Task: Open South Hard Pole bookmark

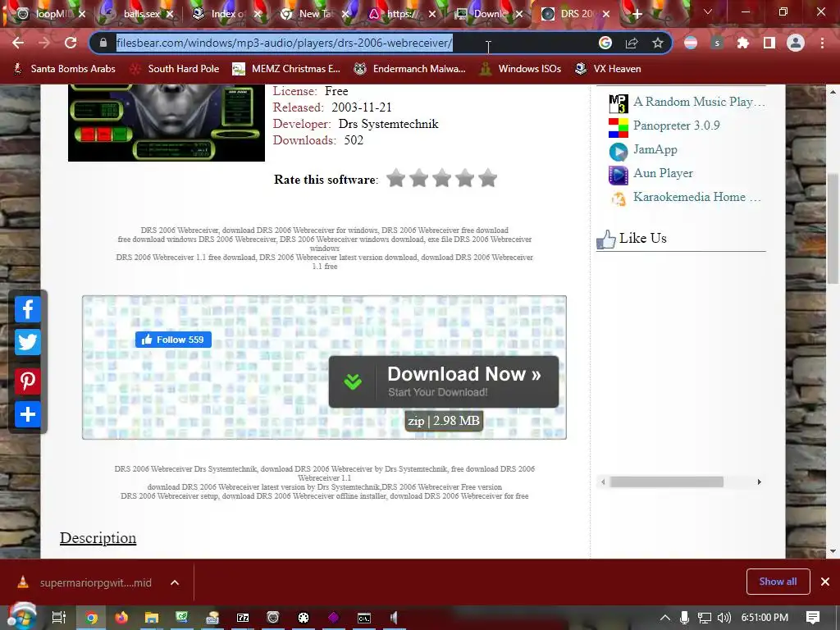Action: tap(176, 69)
